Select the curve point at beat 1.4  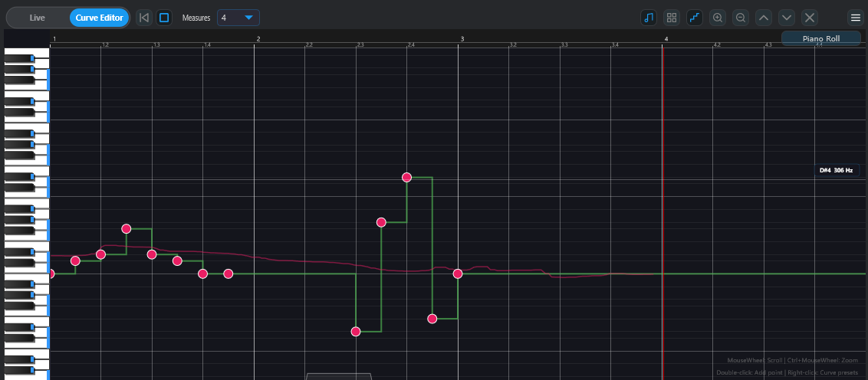202,274
